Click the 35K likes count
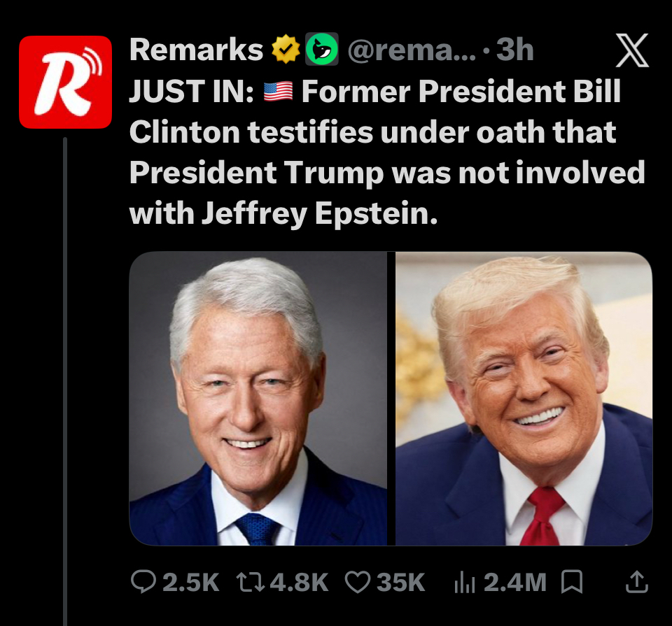Viewport: 672px width, 626px height. [401, 582]
